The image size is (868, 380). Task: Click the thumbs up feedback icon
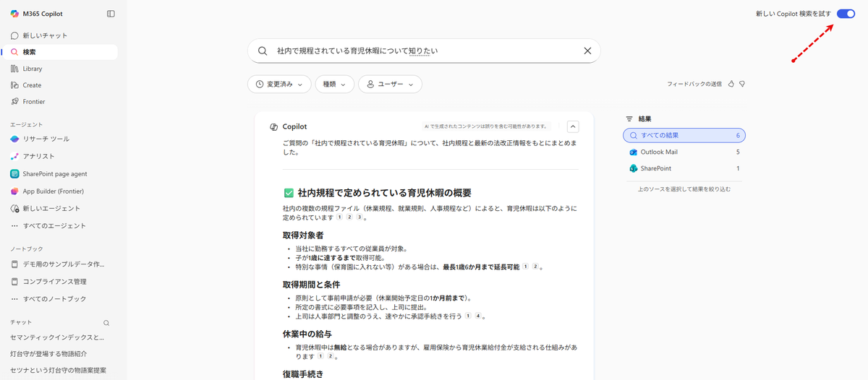tap(731, 84)
